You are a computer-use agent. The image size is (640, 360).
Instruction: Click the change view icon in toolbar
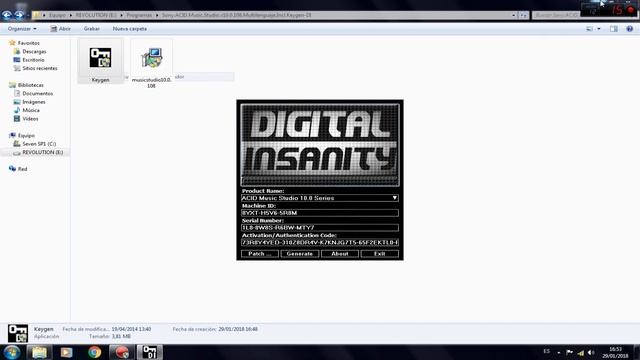click(589, 29)
